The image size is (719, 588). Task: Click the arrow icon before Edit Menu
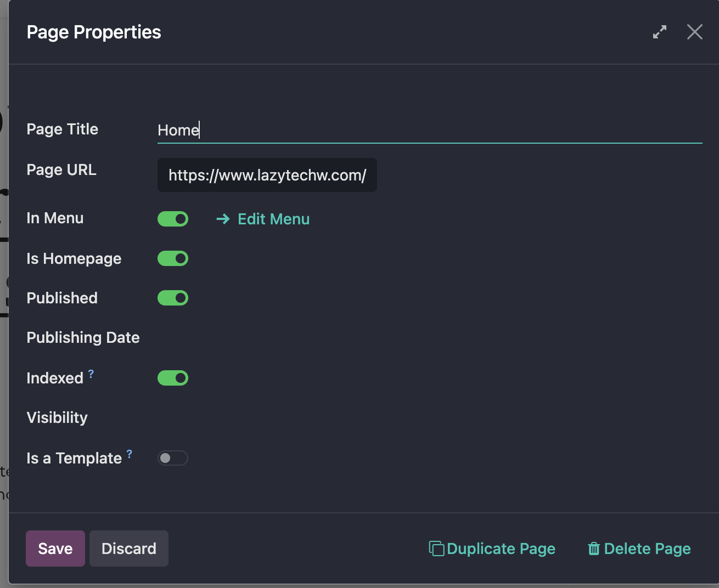(223, 219)
